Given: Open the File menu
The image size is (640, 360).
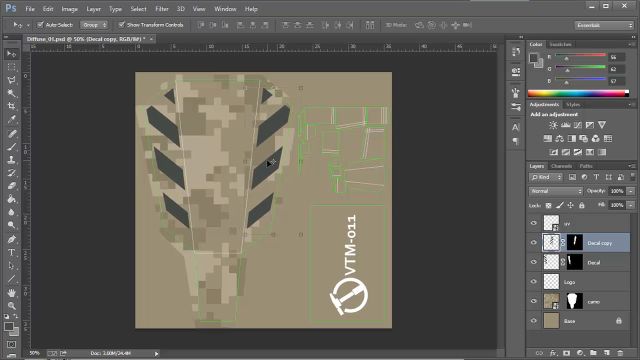Looking at the screenshot, I should coord(30,9).
